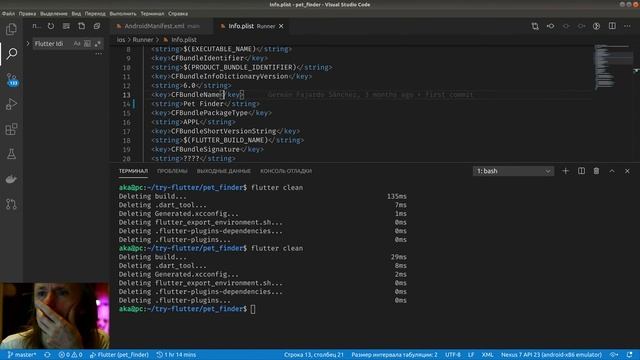Add a new terminal with plus icon
Viewport: 640px width, 360px height.
[565, 171]
